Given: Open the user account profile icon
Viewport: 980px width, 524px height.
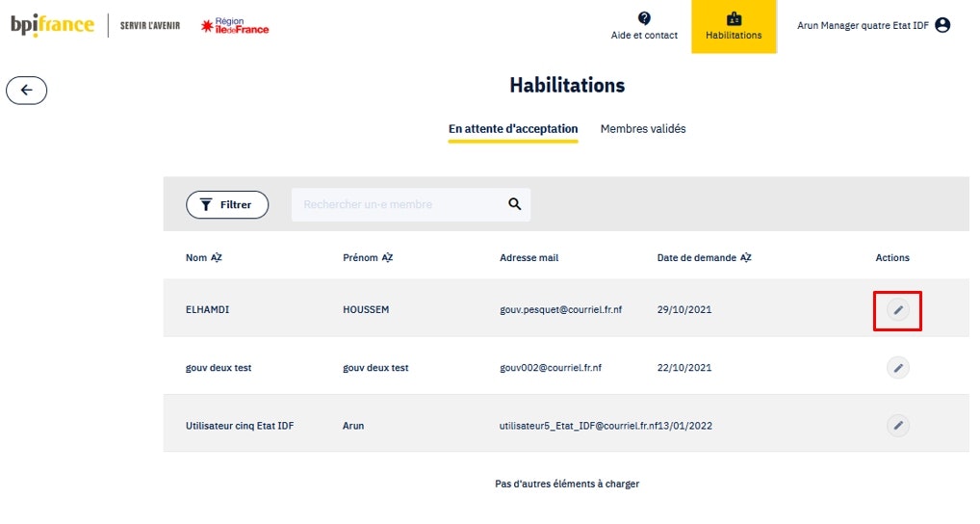Looking at the screenshot, I should [942, 25].
